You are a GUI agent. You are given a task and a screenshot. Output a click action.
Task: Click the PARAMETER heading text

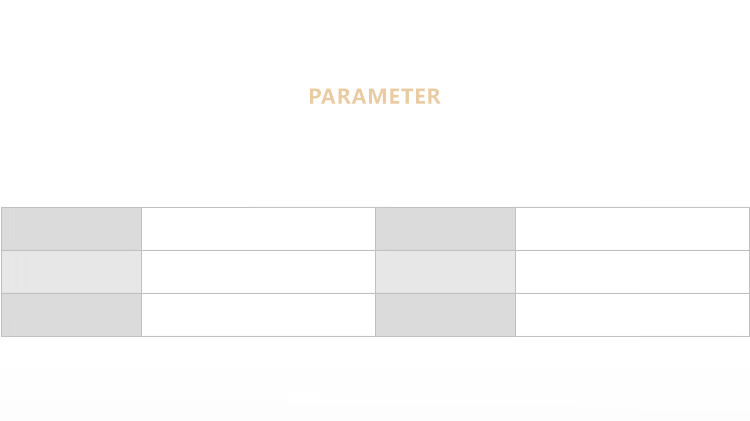tap(374, 96)
